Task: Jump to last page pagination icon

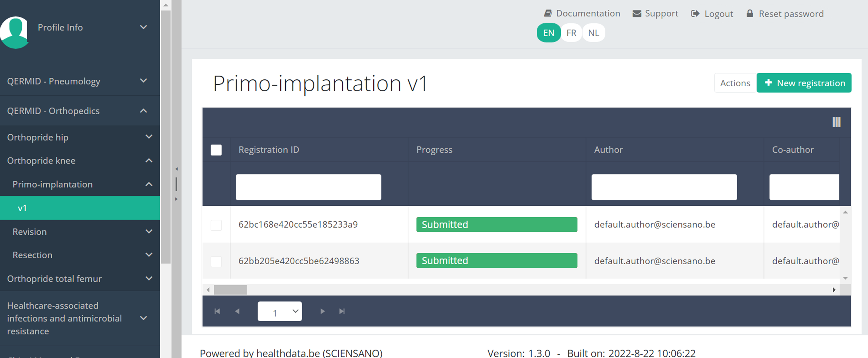Action: [342, 311]
